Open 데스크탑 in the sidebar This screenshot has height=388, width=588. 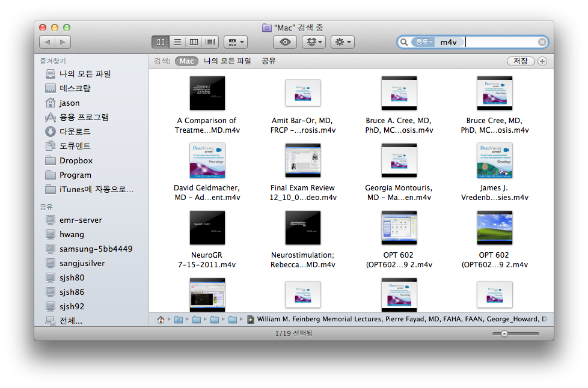click(75, 88)
